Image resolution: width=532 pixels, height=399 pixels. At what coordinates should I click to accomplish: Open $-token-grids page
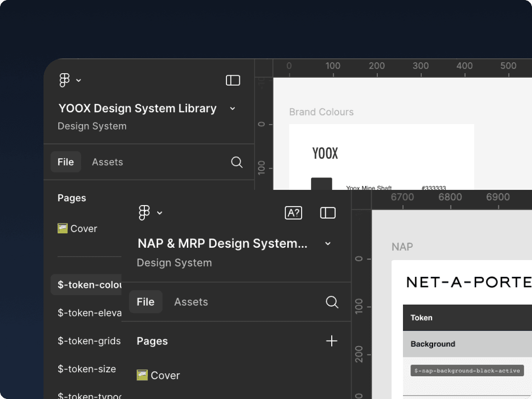pyautogui.click(x=89, y=341)
